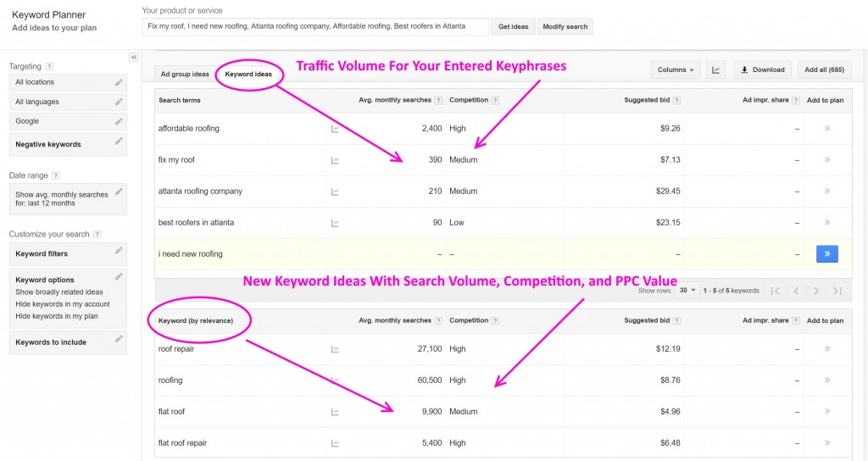Edit All languages targeting pencil
Viewport: 868px width, 461px height.
pyautogui.click(x=119, y=102)
